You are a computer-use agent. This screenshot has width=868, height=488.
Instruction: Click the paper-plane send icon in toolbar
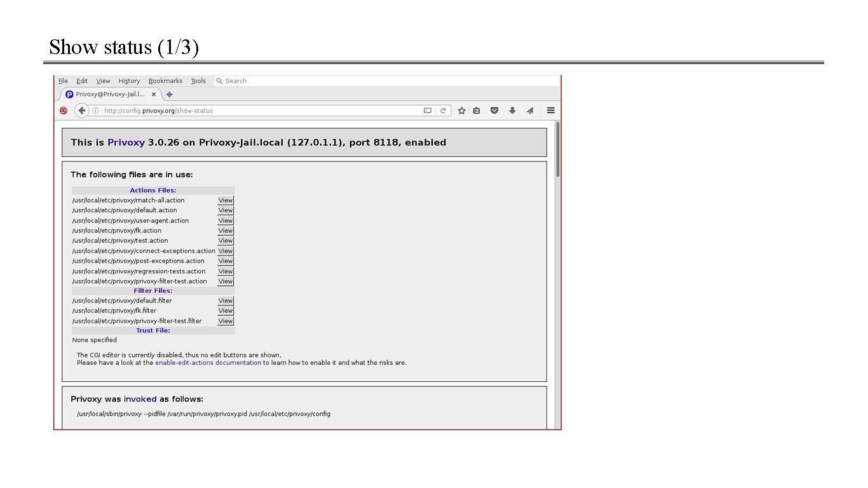point(529,111)
